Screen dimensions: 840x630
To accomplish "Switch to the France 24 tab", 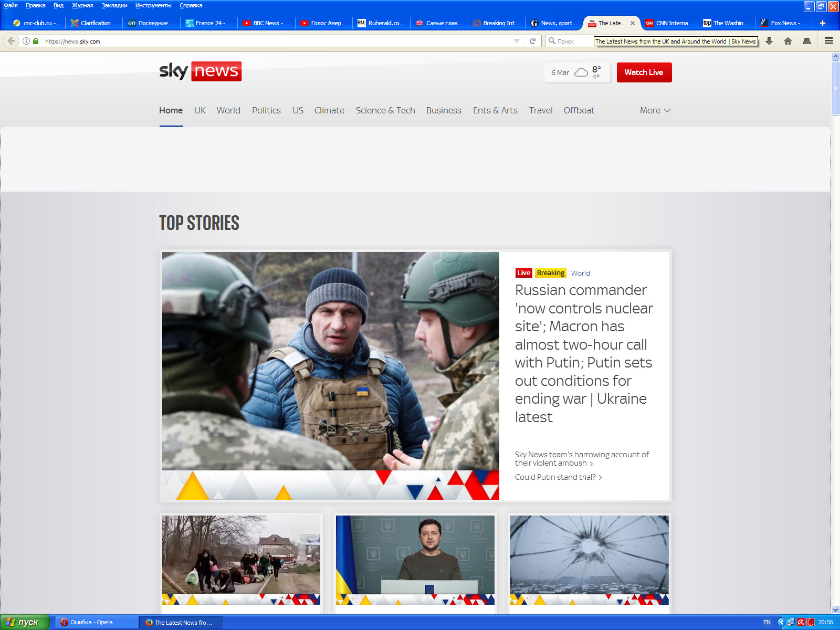I will pyautogui.click(x=208, y=23).
